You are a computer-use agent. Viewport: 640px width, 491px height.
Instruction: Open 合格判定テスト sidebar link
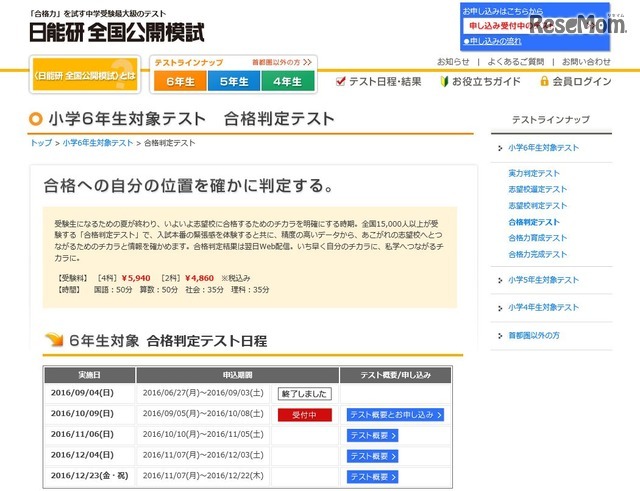click(x=534, y=222)
